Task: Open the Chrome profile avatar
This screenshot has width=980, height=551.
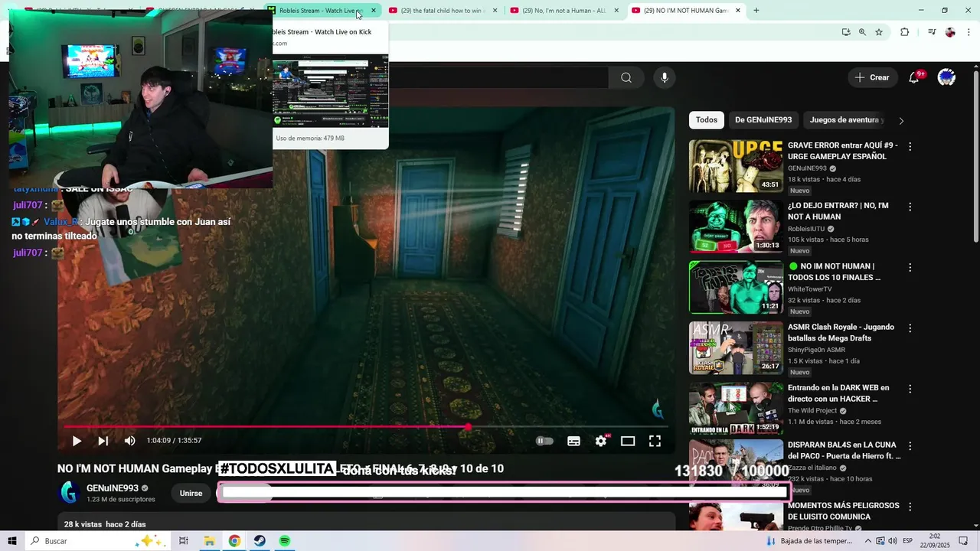Action: point(950,32)
